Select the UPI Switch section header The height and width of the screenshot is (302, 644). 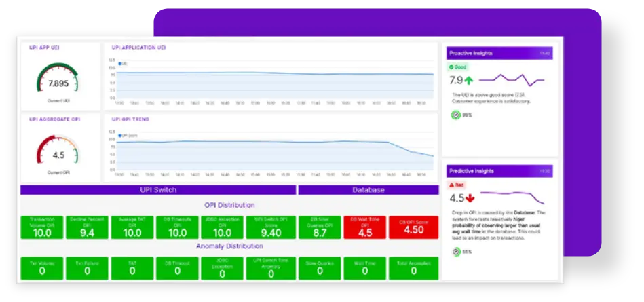tap(158, 190)
